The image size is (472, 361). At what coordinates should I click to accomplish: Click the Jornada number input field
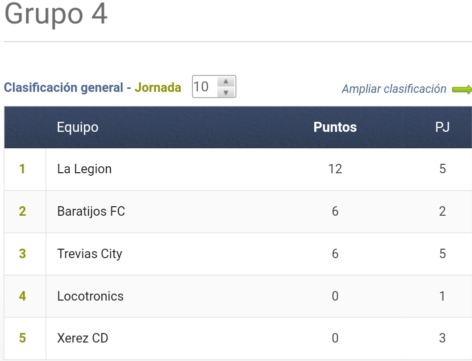point(214,87)
